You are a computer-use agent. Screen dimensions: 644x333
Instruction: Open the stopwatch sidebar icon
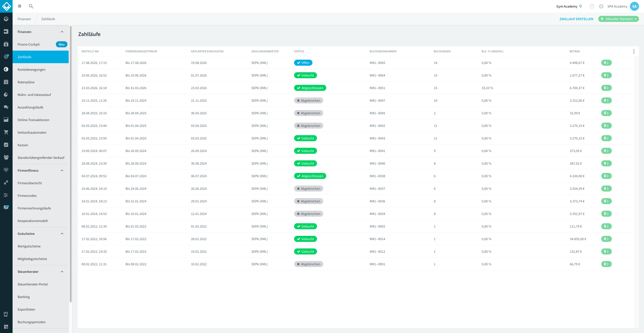tap(6, 94)
